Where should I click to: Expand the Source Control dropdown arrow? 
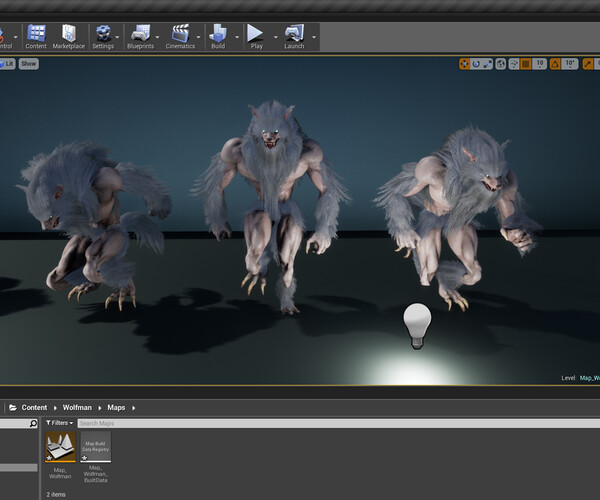pos(16,37)
